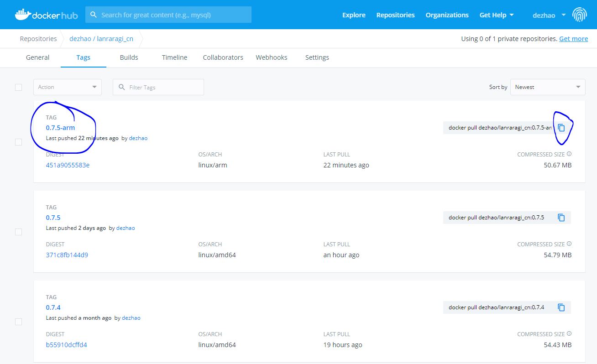
Task: Focus the Filter Tags input
Action: coord(158,87)
